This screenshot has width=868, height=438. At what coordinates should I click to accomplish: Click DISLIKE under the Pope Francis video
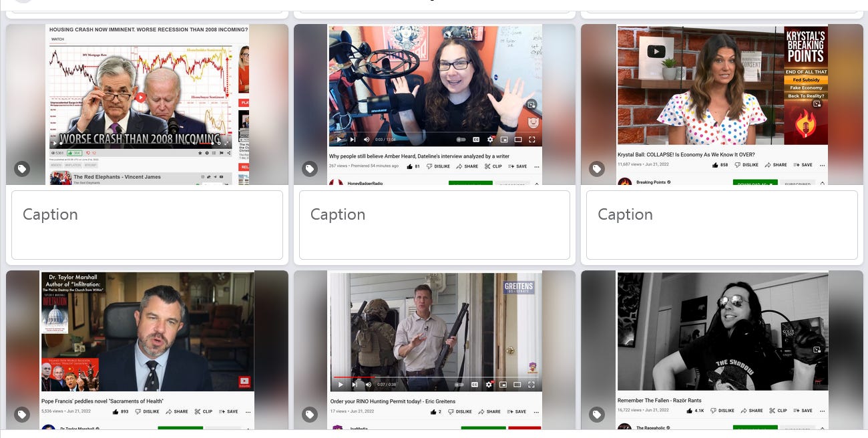[x=147, y=411]
